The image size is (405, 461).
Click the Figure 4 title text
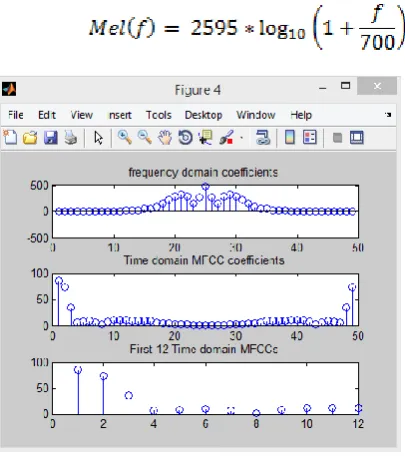(198, 90)
